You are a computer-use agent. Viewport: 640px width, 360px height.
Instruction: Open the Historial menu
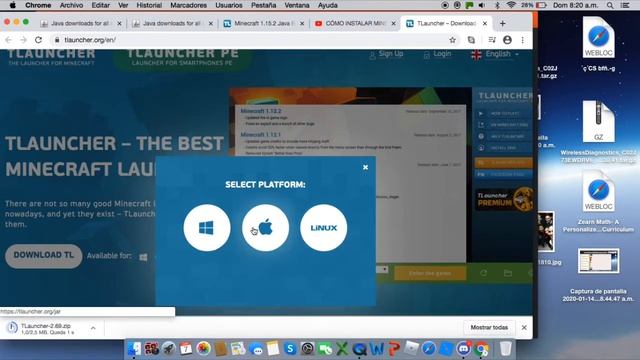pos(149,5)
